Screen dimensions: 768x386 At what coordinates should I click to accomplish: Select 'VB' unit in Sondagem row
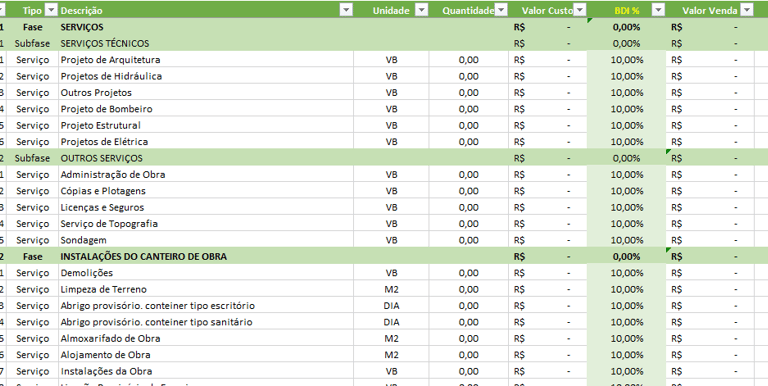click(391, 240)
